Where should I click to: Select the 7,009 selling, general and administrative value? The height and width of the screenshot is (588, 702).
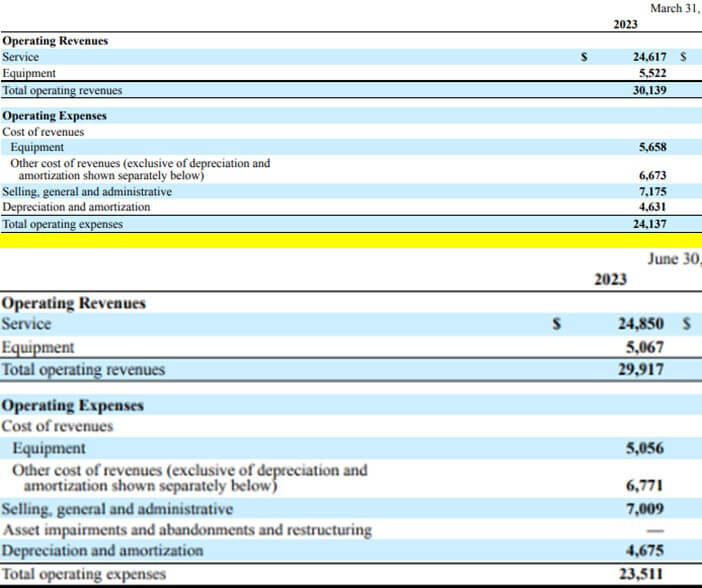click(x=645, y=509)
